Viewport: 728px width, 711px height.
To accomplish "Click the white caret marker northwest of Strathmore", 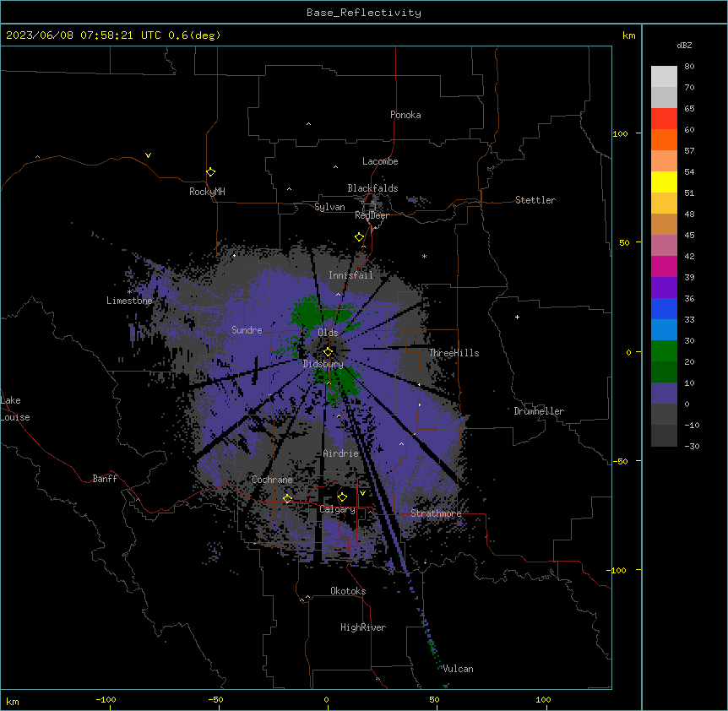I will [x=402, y=443].
